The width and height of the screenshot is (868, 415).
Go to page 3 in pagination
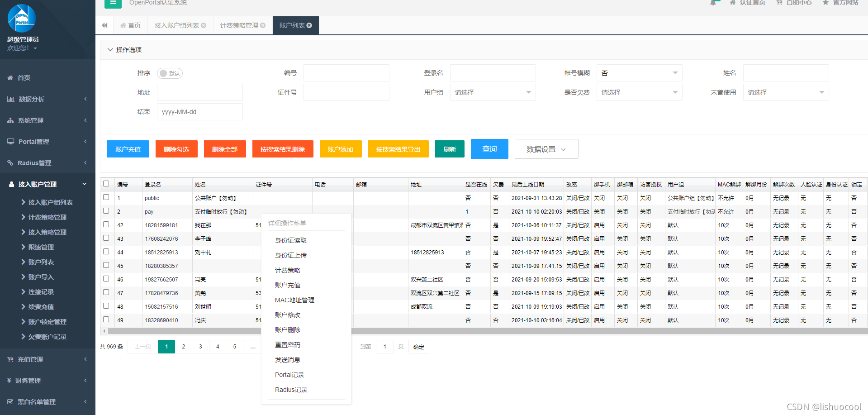pyautogui.click(x=200, y=347)
